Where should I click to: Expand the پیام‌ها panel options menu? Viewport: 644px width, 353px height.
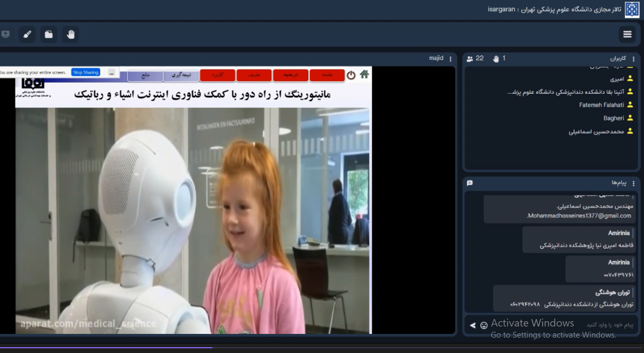coord(633,183)
